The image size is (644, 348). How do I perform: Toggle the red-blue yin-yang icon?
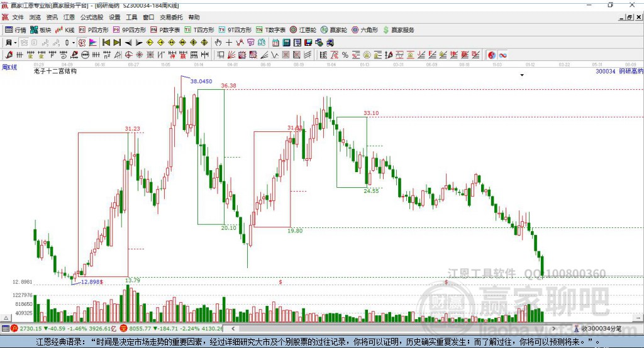(x=492, y=55)
